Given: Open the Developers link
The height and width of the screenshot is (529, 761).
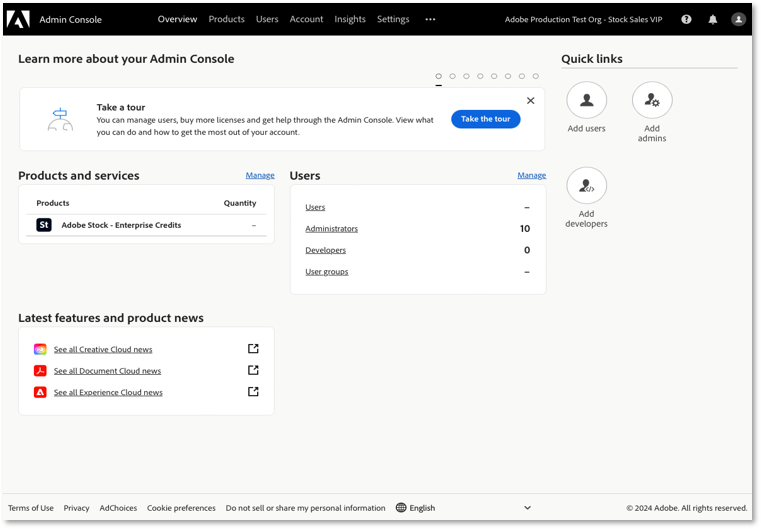Looking at the screenshot, I should coord(326,250).
